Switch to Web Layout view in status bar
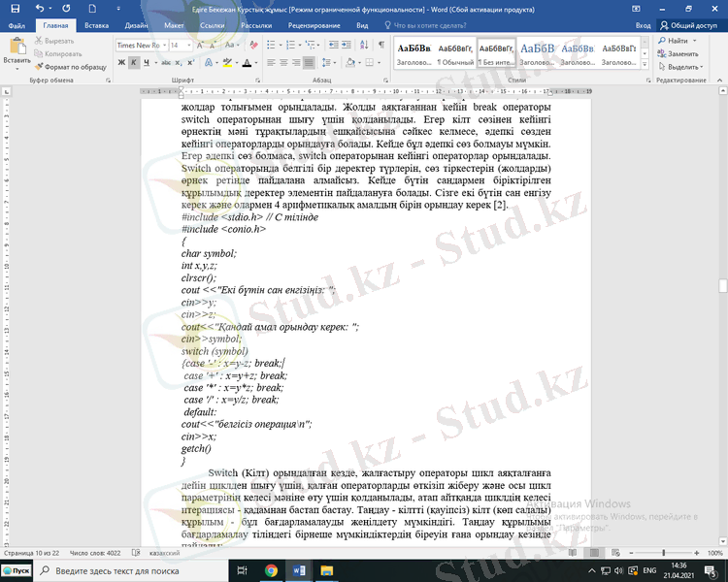This screenshot has height=582, width=728. (615, 553)
